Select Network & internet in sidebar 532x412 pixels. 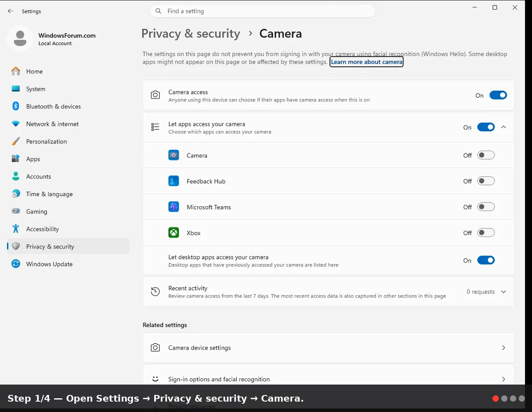click(68, 124)
